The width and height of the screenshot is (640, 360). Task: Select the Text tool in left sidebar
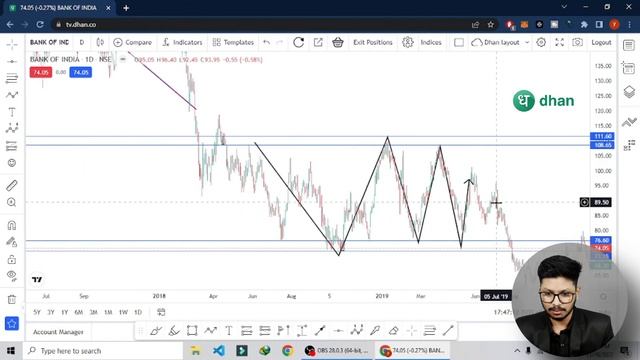pos(12,112)
